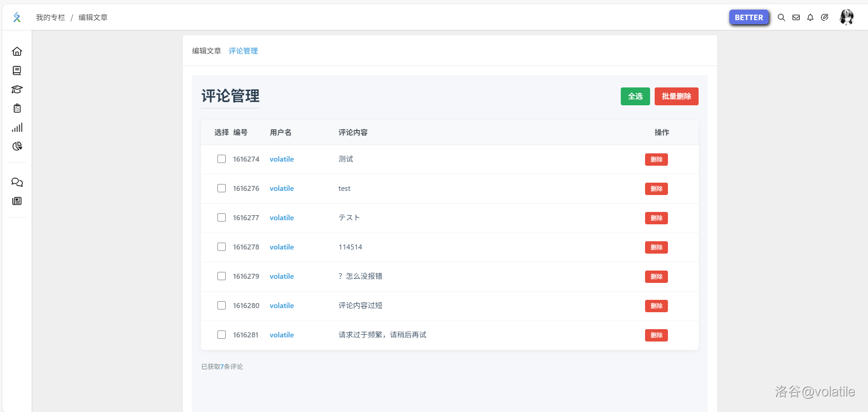Image resolution: width=868 pixels, height=412 pixels.
Task: Open the bar chart ranking icon
Action: tap(17, 128)
